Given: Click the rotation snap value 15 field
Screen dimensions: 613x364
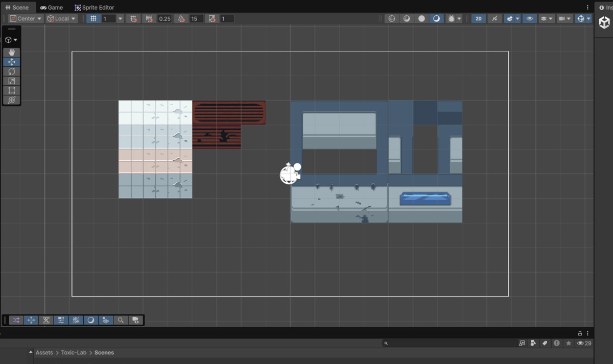Looking at the screenshot, I should point(196,18).
